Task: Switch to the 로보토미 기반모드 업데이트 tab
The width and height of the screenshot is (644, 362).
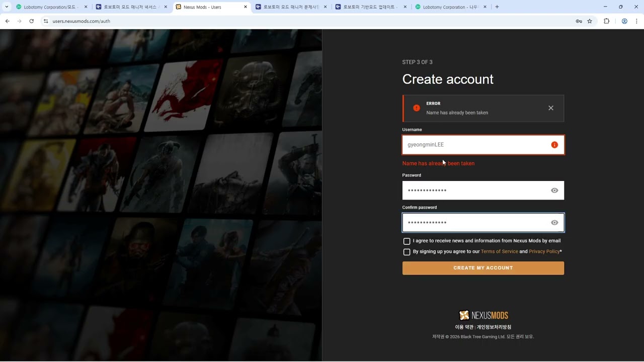Action: (371, 7)
